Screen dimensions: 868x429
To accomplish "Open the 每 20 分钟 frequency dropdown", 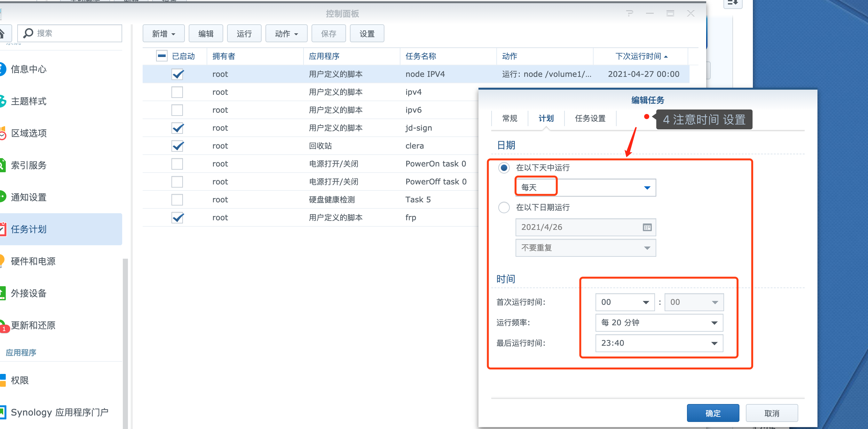I will [659, 323].
